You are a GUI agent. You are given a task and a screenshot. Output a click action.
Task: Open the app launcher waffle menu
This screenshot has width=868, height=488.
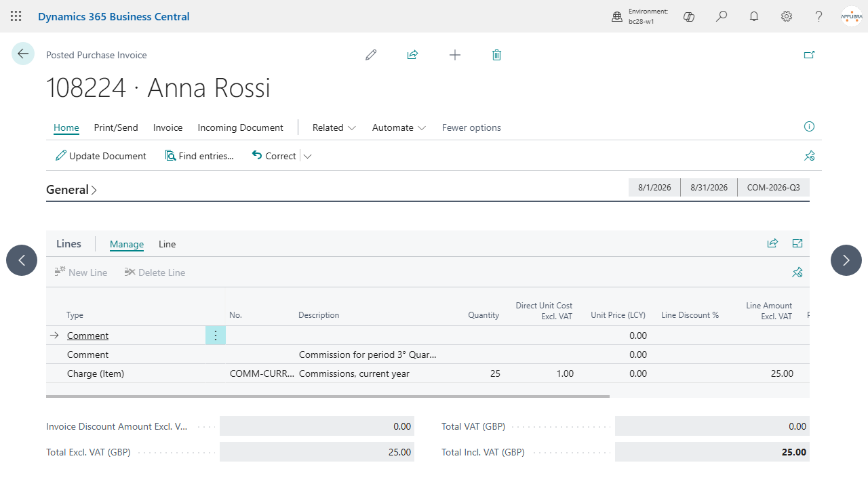(x=16, y=16)
